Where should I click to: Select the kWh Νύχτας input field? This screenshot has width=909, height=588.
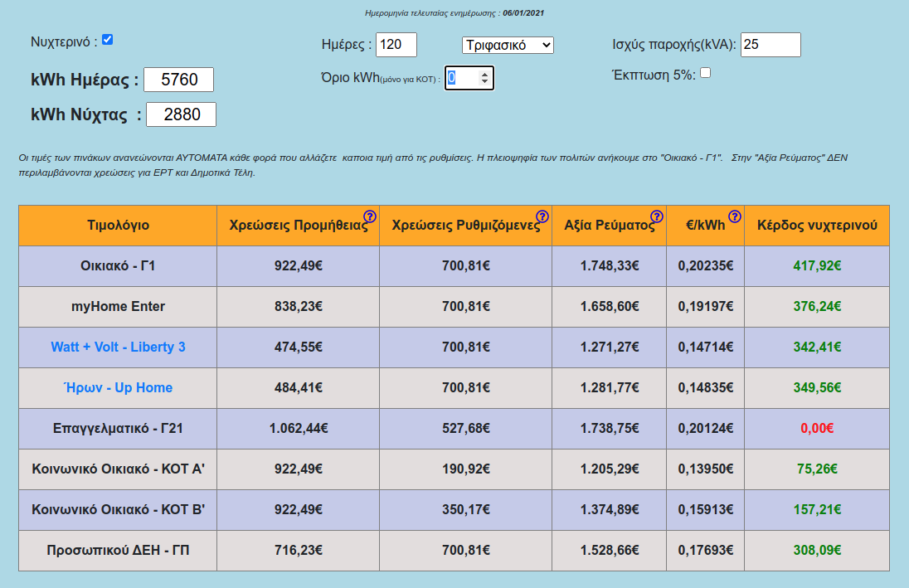coord(181,114)
